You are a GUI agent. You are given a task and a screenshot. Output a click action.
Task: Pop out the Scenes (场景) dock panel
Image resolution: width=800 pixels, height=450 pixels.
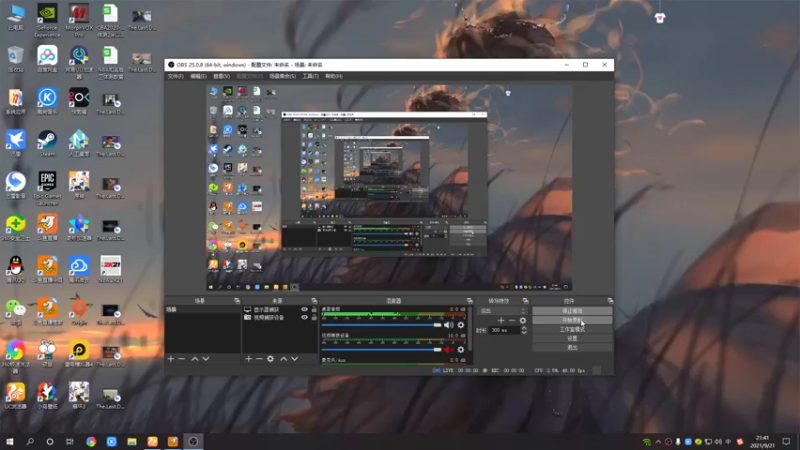click(x=237, y=301)
